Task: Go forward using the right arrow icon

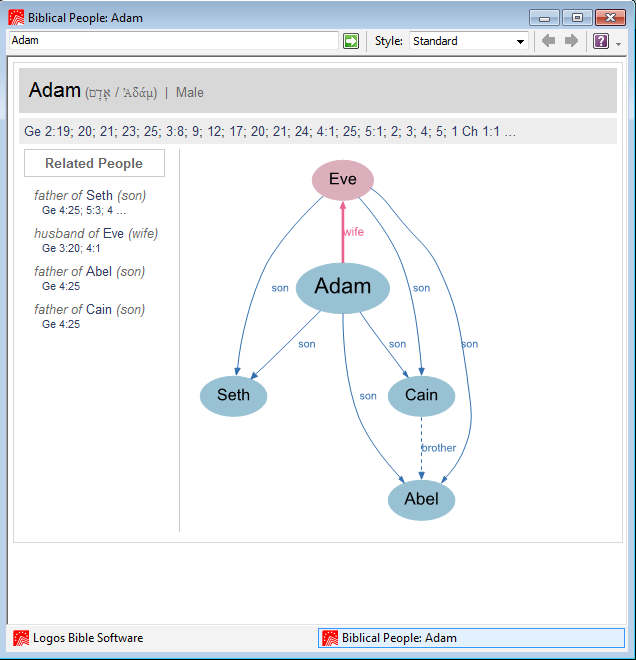Action: [571, 41]
